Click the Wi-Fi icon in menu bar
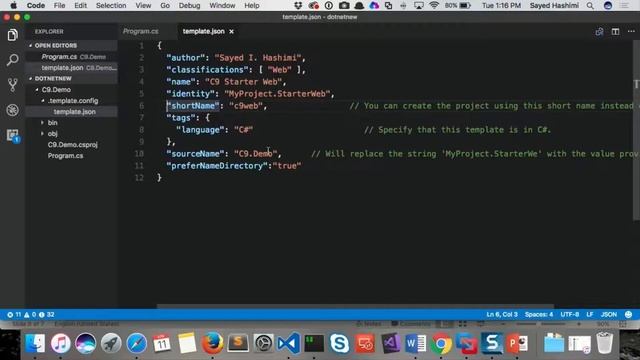Viewport: 640px width, 360px height. pos(434,6)
